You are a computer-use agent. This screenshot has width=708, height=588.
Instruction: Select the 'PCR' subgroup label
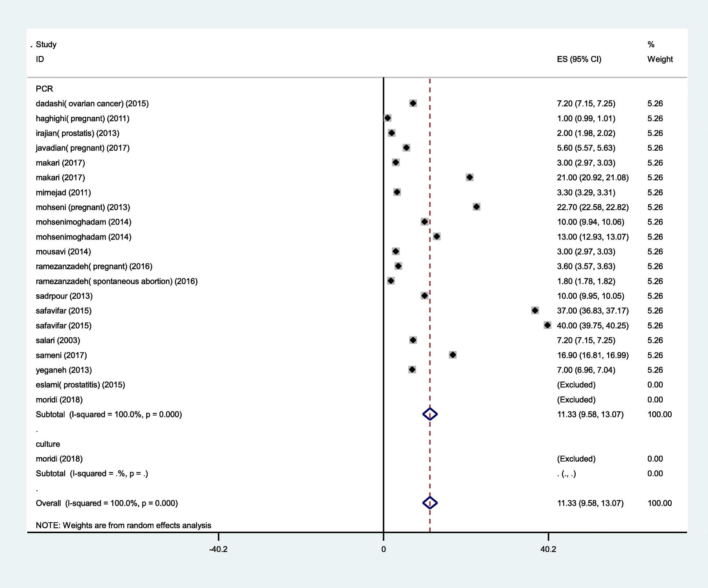coord(44,89)
